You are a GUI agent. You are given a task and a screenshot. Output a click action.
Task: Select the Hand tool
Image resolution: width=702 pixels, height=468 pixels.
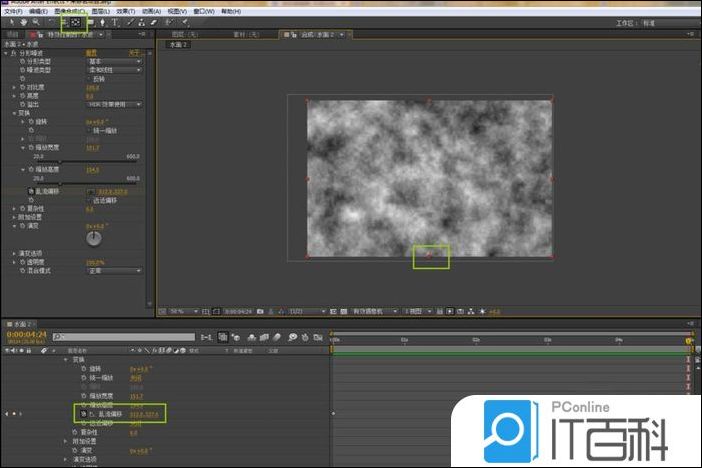[22, 21]
